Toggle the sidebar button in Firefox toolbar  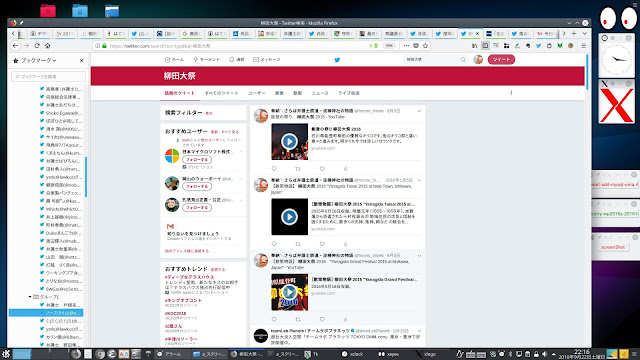pyautogui.click(x=485, y=46)
